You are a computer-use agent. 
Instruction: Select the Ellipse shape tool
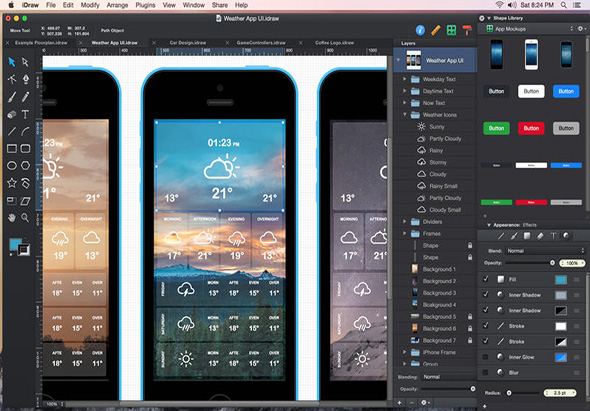click(x=12, y=166)
